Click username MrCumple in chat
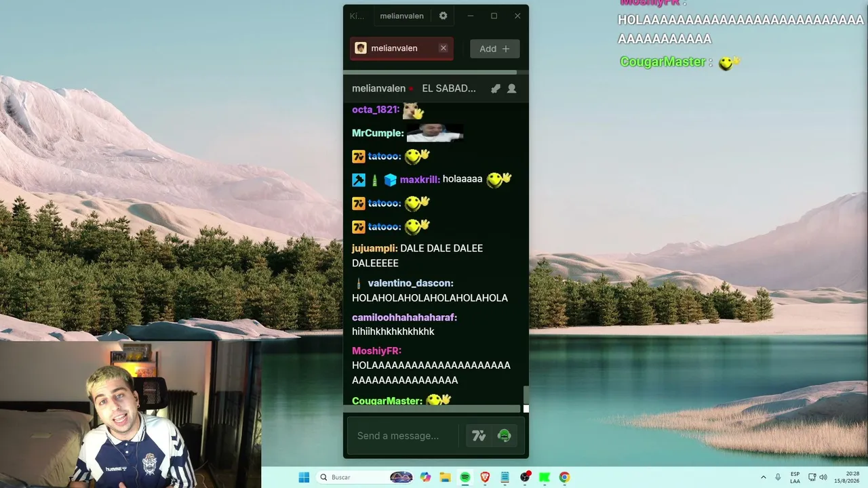 point(377,133)
